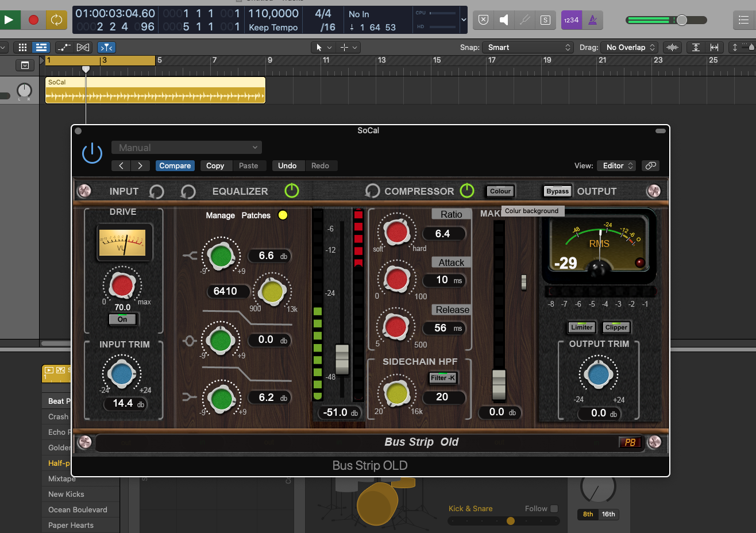Click the high shelf green EQ knob
The image size is (756, 533).
click(221, 256)
